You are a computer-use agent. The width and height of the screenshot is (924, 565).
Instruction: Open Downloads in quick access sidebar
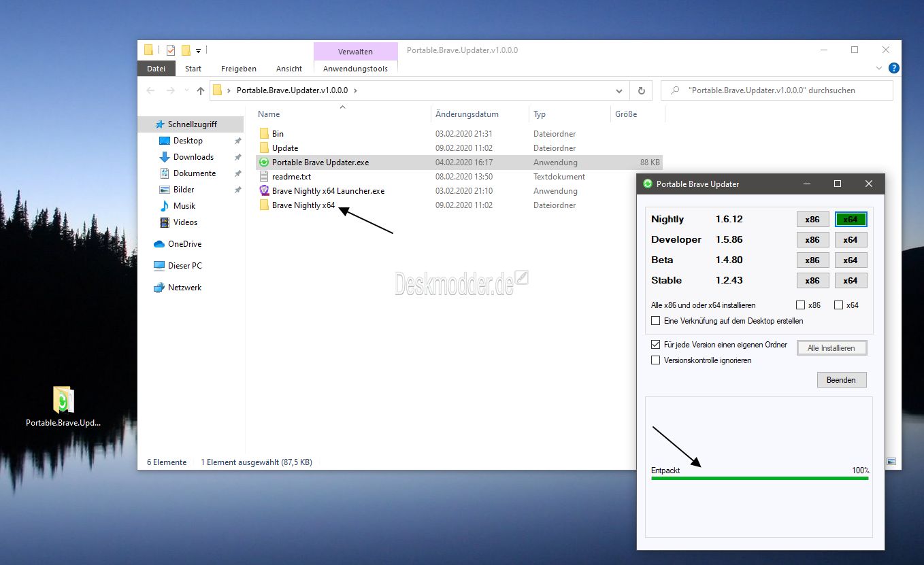[193, 157]
